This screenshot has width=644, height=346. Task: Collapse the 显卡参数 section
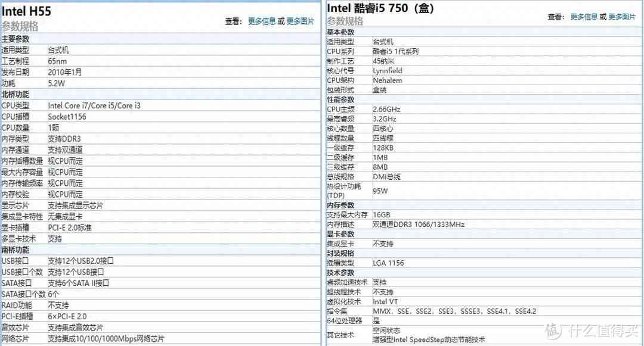(x=340, y=233)
